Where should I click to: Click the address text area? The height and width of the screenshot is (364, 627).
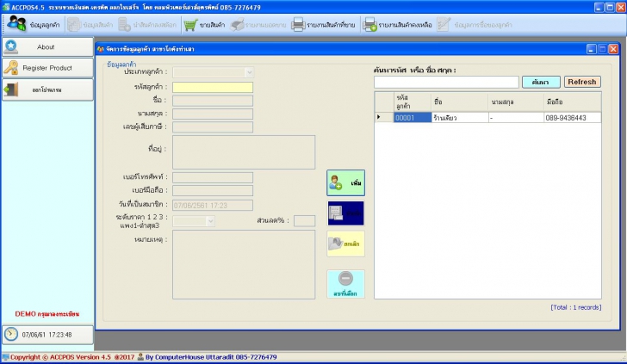(244, 151)
